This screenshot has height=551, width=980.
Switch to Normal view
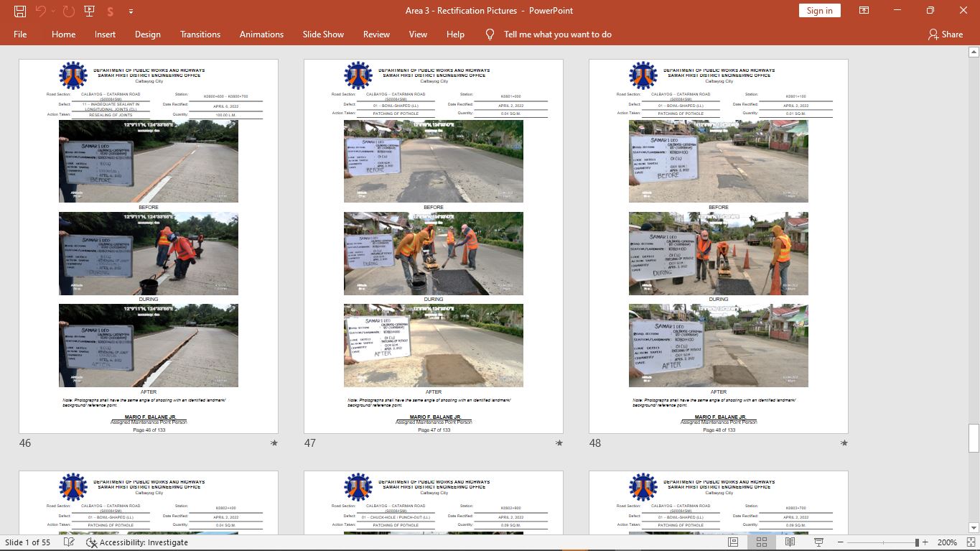coord(733,542)
